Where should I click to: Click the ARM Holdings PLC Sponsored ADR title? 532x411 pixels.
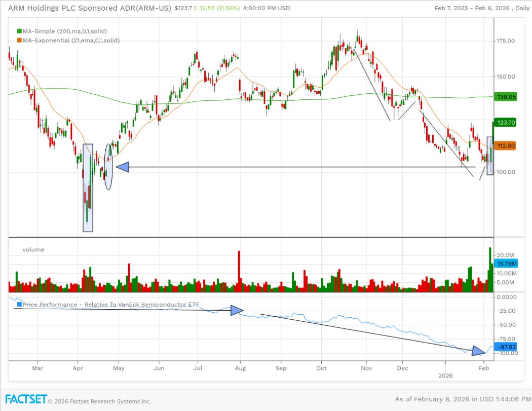tap(90, 8)
